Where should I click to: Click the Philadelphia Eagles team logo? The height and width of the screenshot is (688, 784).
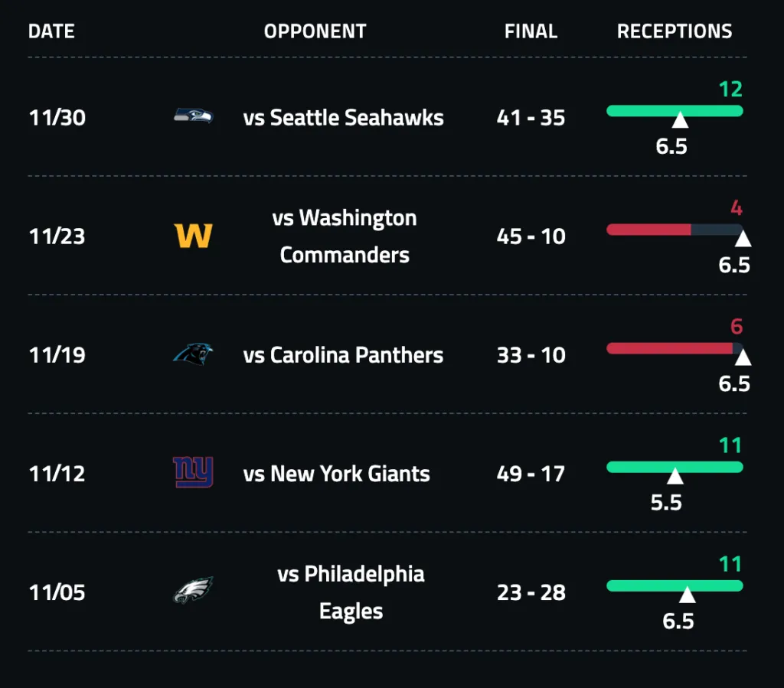click(x=193, y=592)
